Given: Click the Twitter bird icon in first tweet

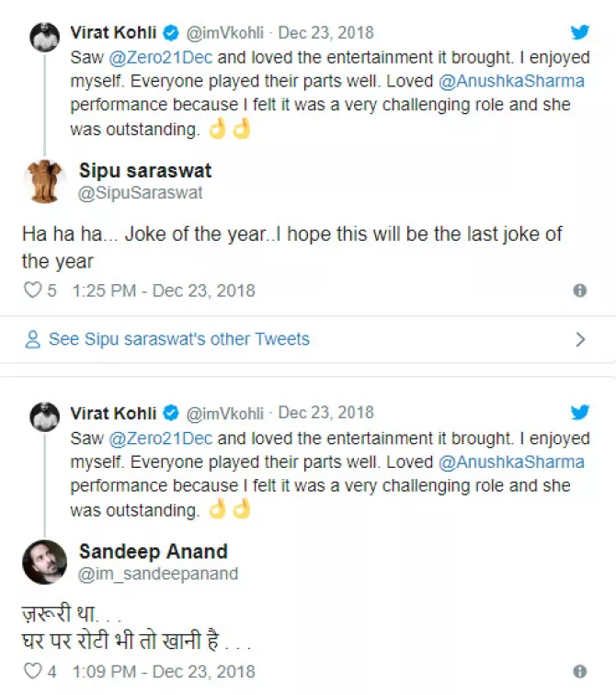Looking at the screenshot, I should [580, 33].
